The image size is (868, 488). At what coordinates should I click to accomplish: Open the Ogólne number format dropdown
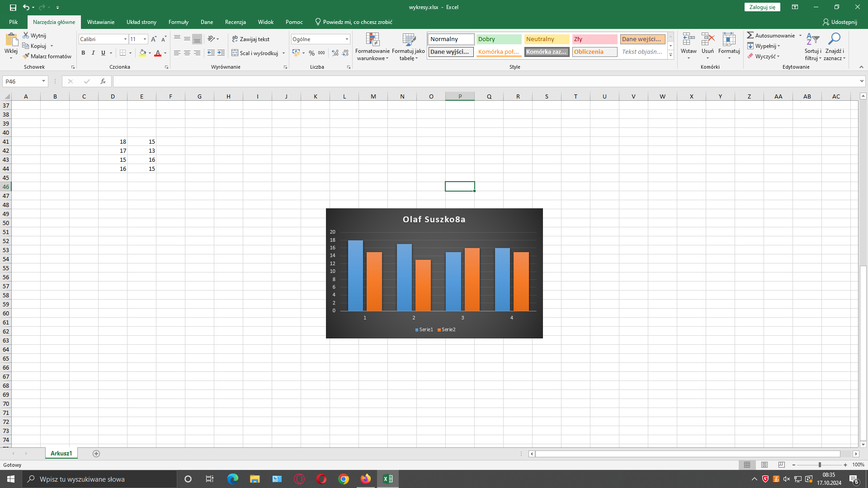(x=347, y=39)
